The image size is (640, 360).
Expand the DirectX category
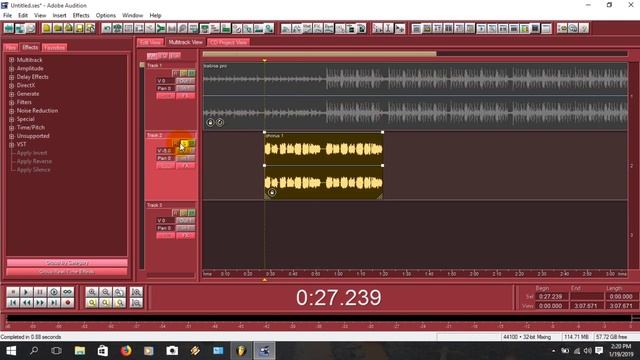point(11,85)
